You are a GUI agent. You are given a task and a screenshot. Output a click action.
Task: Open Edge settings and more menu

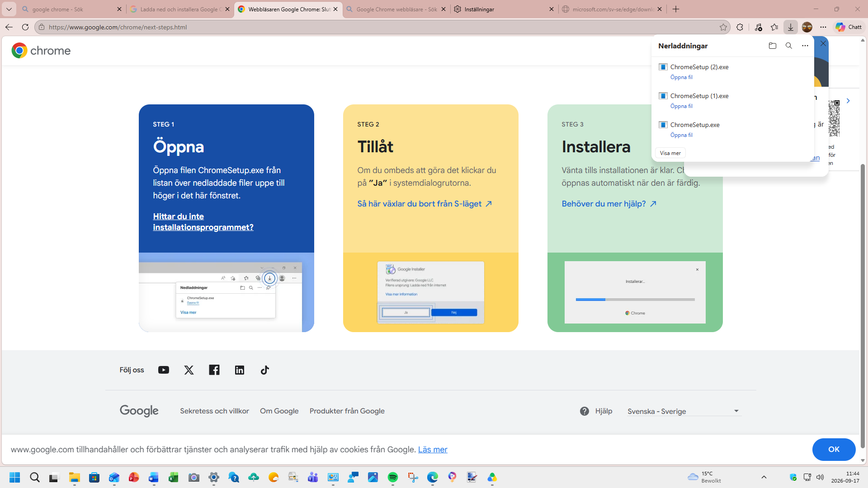click(823, 27)
